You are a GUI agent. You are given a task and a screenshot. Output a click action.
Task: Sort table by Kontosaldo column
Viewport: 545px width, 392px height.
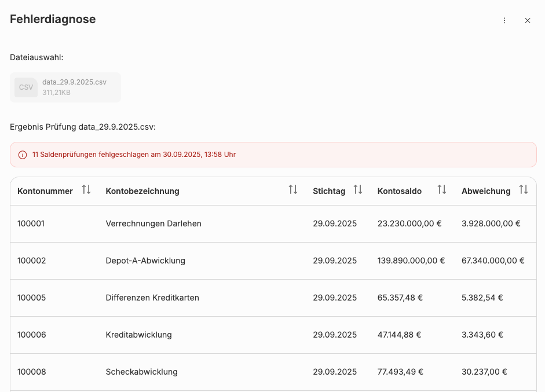pos(442,190)
